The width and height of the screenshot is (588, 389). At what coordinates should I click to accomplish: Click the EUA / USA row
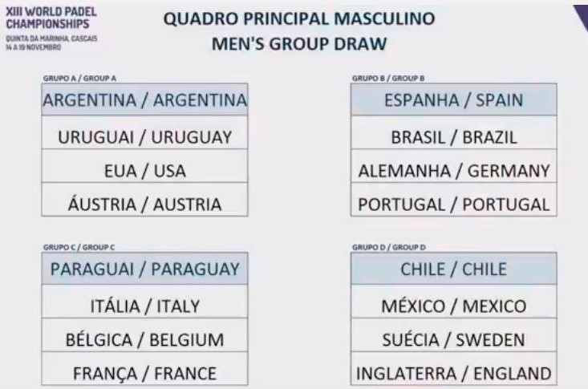[x=144, y=166]
